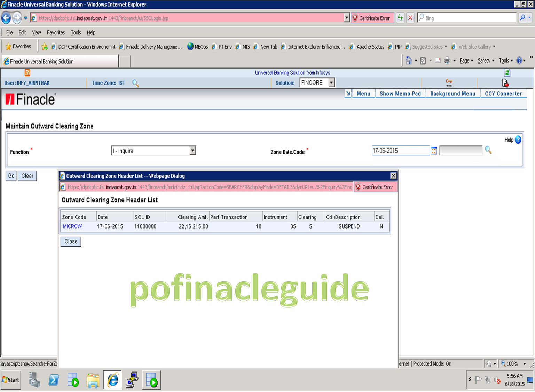Click the magnifier next to Time Zone IST
The image size is (535, 392).
pyautogui.click(x=135, y=83)
